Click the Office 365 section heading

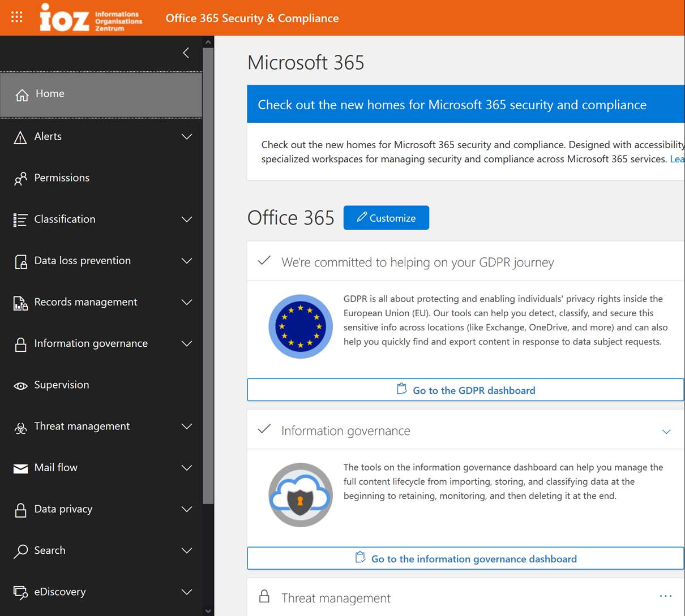pos(291,218)
